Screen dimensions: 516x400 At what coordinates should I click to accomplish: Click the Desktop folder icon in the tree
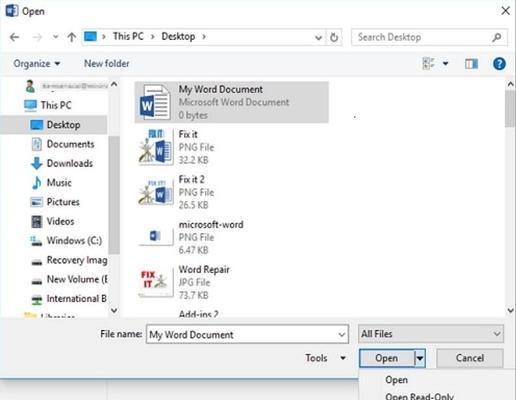point(37,125)
